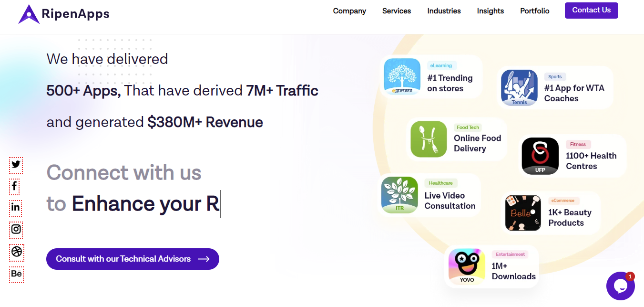Open the Behance social icon
The height and width of the screenshot is (307, 644).
click(x=16, y=274)
